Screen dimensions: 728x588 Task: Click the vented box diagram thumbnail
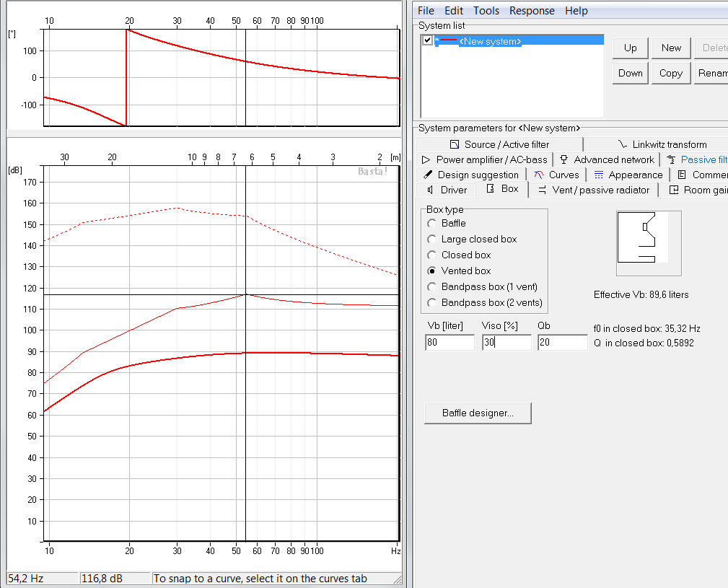(x=649, y=244)
